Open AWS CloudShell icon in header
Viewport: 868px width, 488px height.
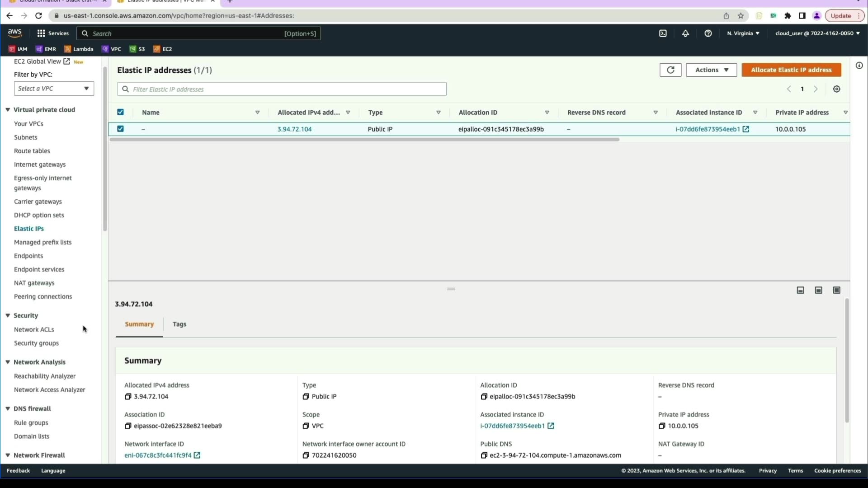pyautogui.click(x=663, y=33)
